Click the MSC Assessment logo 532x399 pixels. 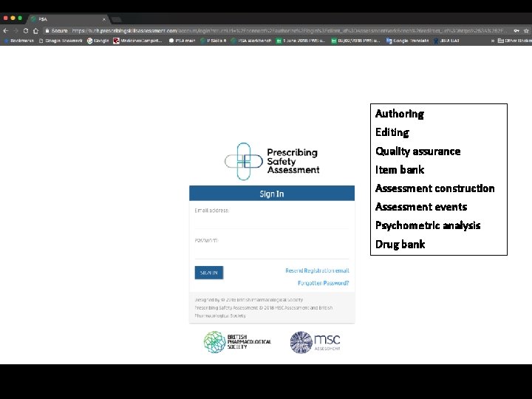[315, 342]
